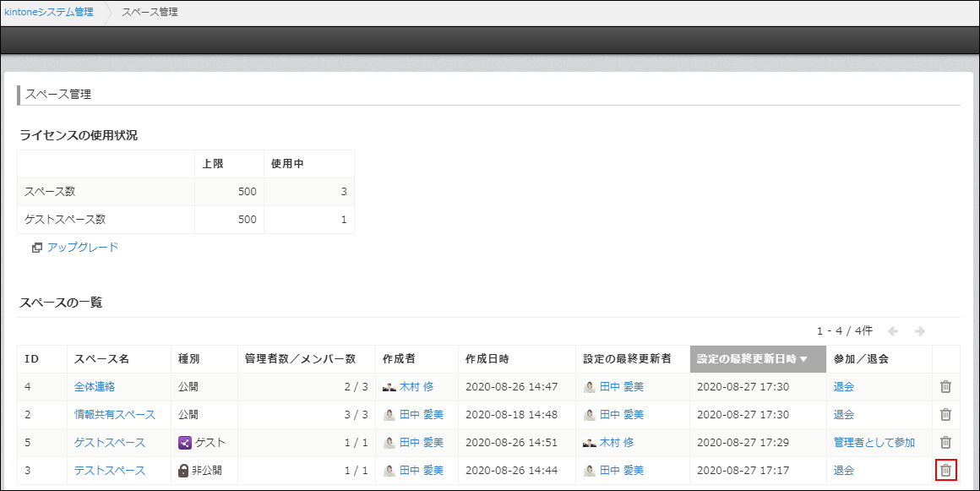
Task: Click 退会 in the 全体連絡 row
Action: click(x=843, y=386)
